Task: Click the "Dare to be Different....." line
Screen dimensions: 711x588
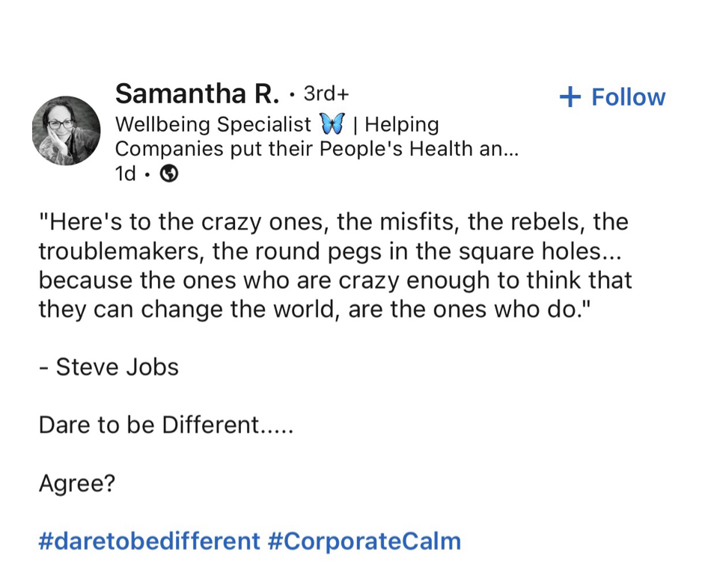Action: pyautogui.click(x=165, y=425)
